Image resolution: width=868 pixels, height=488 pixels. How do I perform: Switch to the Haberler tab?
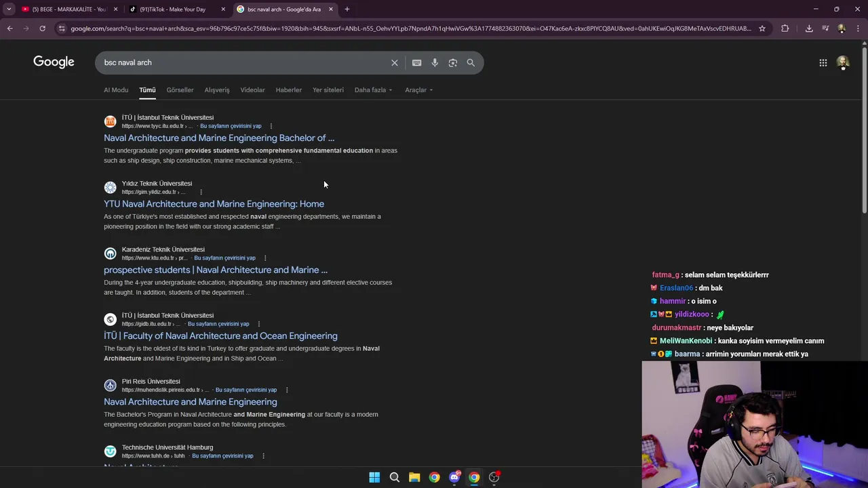coord(288,90)
